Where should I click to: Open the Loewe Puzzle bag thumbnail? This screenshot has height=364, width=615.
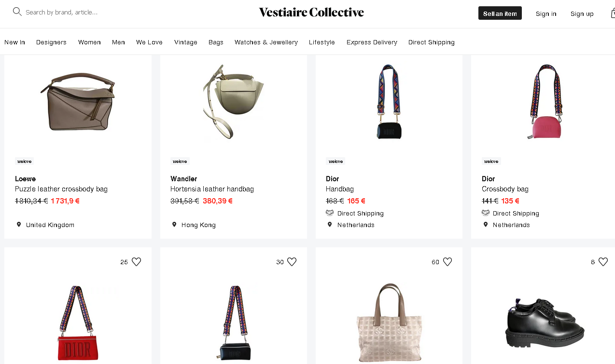click(78, 101)
